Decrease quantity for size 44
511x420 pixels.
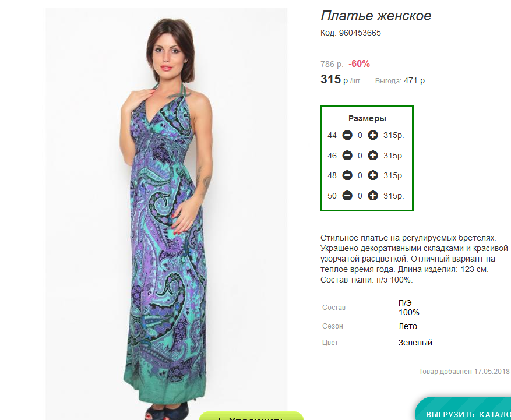[x=347, y=135]
